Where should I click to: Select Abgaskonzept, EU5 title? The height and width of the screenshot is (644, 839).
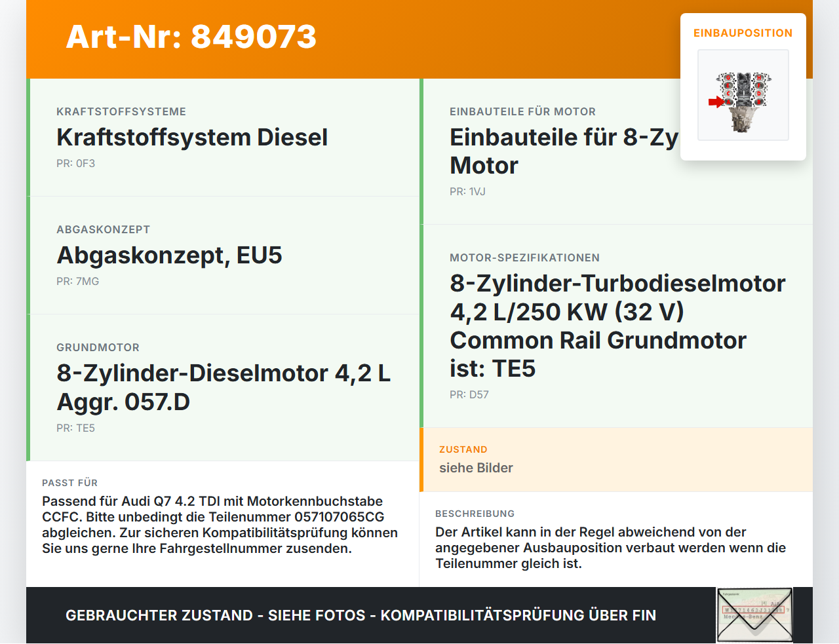click(170, 256)
